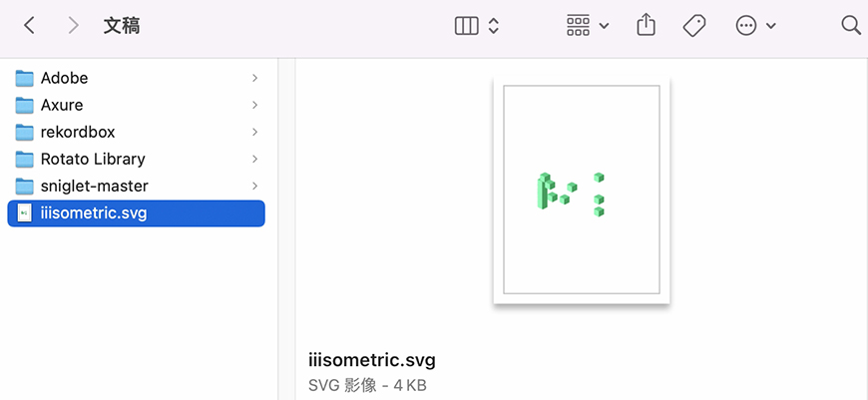This screenshot has width=868, height=400.
Task: Expand the Adobe folder chevron
Action: pos(255,78)
